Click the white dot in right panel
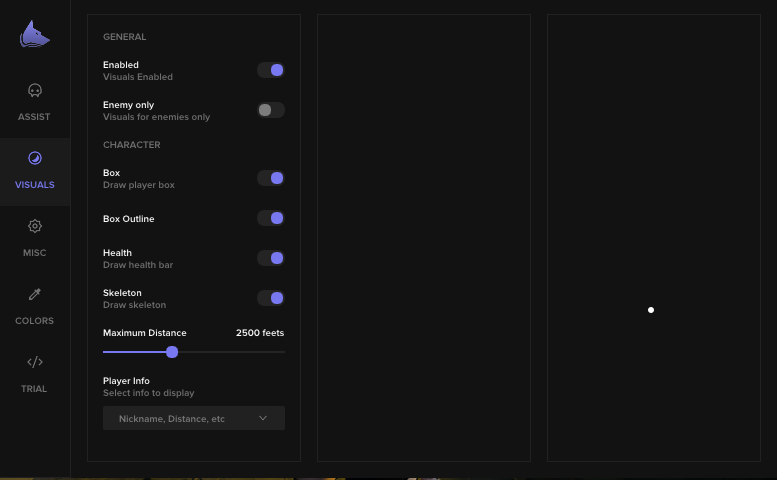The width and height of the screenshot is (777, 480). pos(651,310)
